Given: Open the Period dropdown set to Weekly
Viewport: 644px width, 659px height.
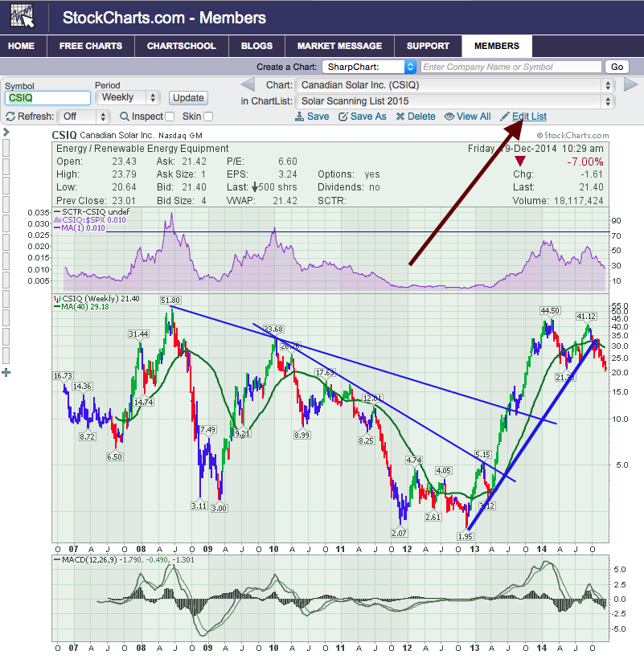Looking at the screenshot, I should tap(128, 97).
